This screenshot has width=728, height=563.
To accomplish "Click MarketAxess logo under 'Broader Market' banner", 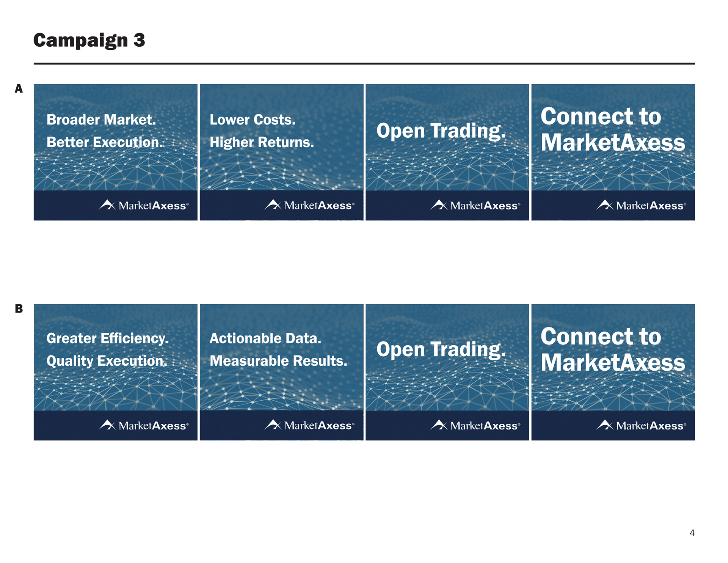I will 144,206.
